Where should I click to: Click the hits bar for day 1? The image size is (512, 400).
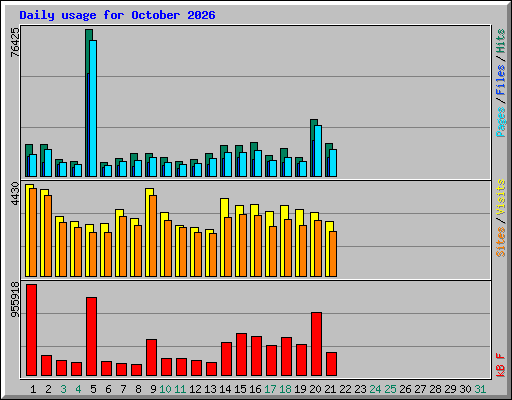29,160
